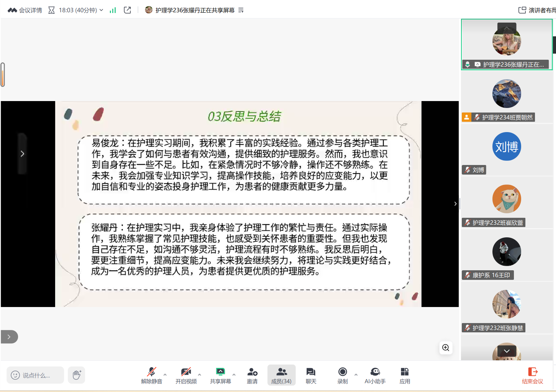
Task: Unmute microphone with 解除静音 button
Action: (x=152, y=375)
